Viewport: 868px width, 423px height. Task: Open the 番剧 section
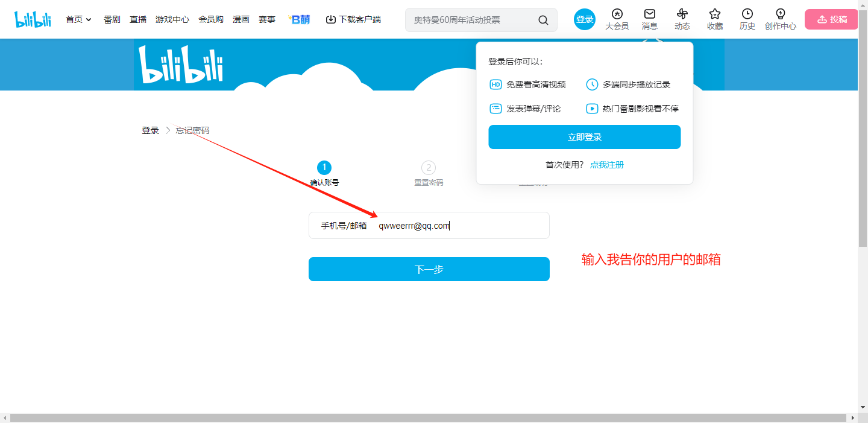pos(112,19)
